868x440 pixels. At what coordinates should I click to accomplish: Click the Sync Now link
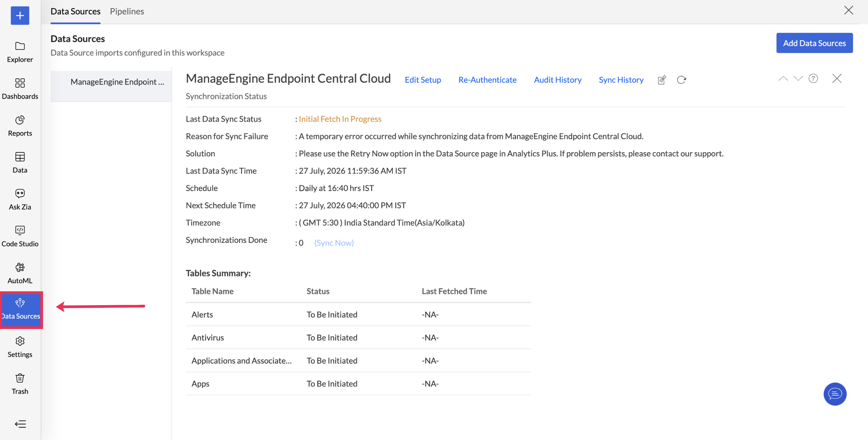pyautogui.click(x=333, y=243)
